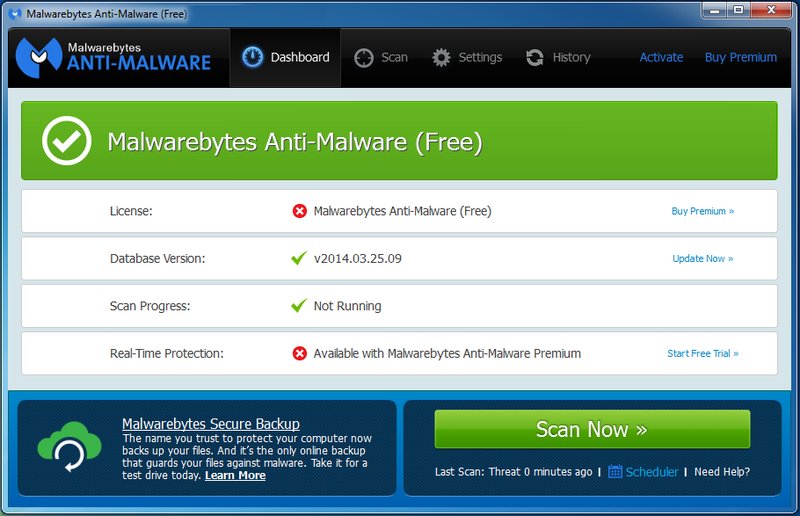Viewport: 800px width, 516px height.
Task: Click the red X beside License status
Action: point(299,211)
